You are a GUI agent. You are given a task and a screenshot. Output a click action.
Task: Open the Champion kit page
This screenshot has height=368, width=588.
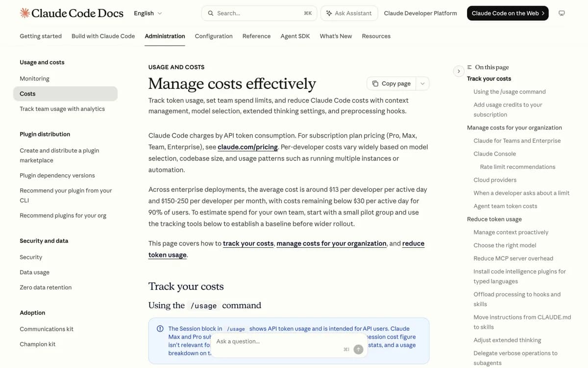click(37, 344)
